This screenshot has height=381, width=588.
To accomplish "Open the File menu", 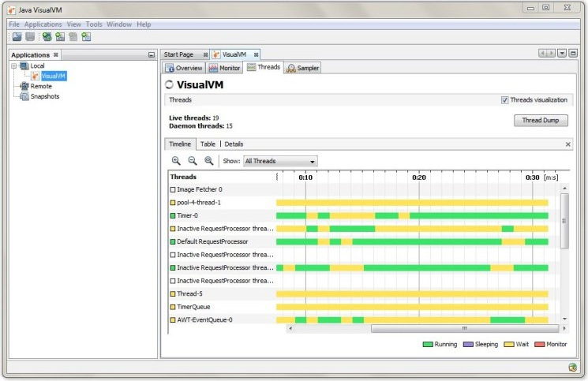I will click(14, 24).
